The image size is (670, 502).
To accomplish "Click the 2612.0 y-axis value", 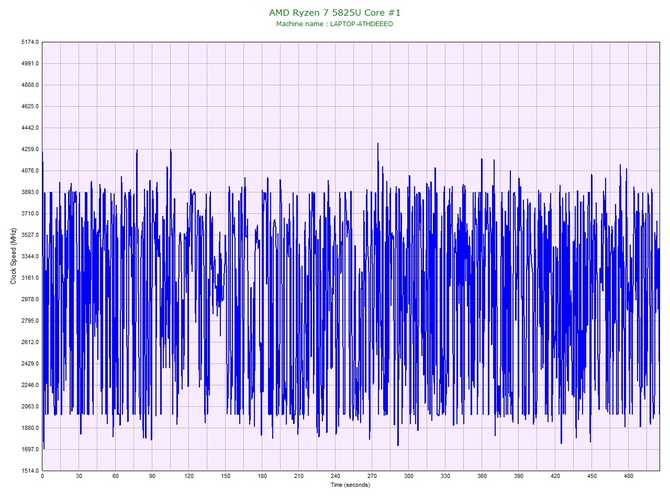I will coord(30,342).
